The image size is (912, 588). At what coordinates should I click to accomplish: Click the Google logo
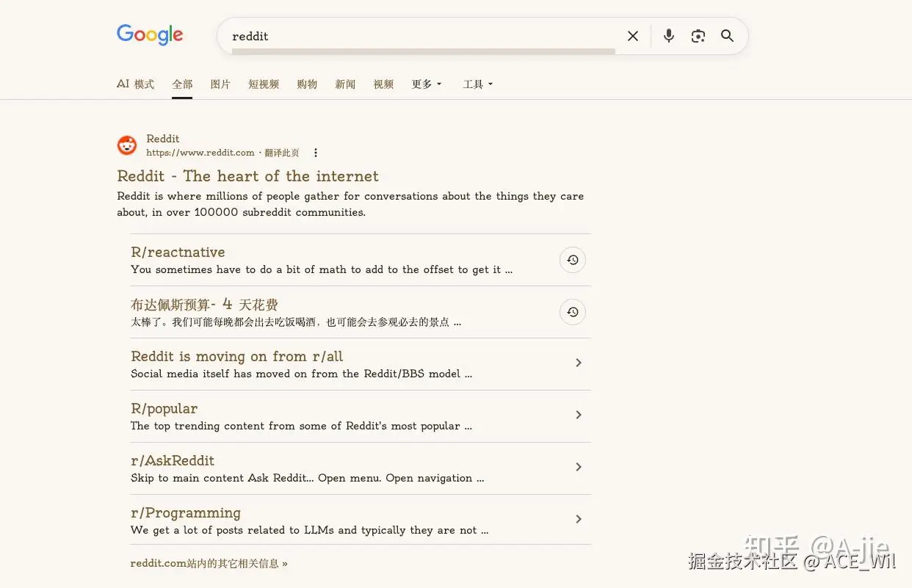150,35
